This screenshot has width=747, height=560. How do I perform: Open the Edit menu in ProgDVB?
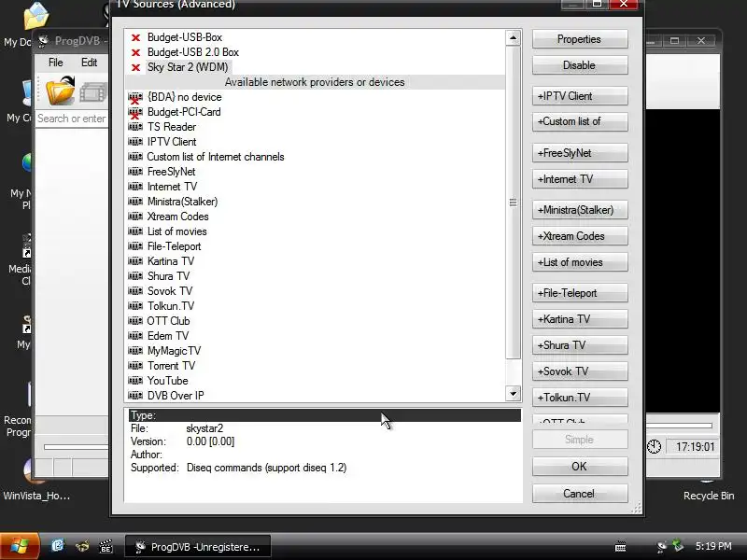[89, 63]
